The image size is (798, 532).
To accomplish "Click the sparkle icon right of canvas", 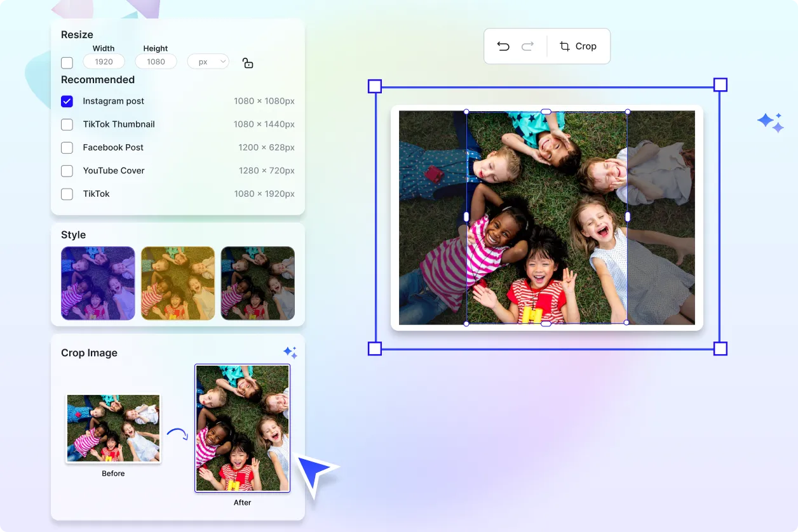I will coord(770,122).
